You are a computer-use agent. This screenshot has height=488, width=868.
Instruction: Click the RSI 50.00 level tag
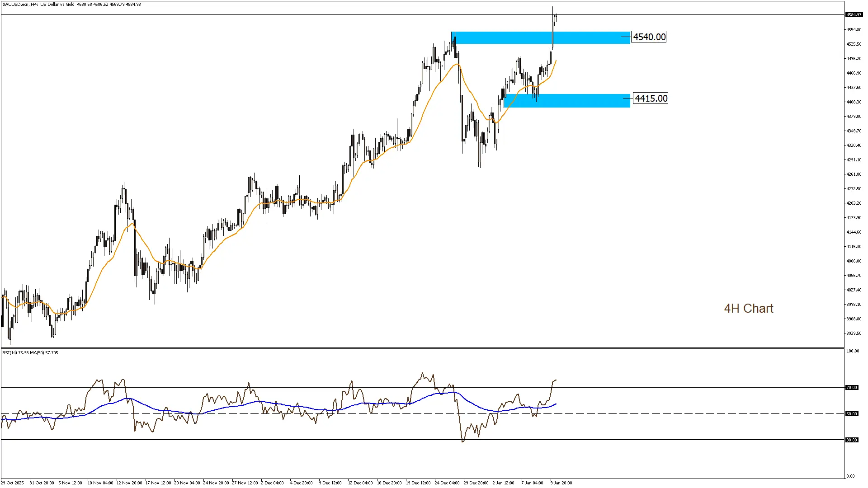pyautogui.click(x=852, y=414)
